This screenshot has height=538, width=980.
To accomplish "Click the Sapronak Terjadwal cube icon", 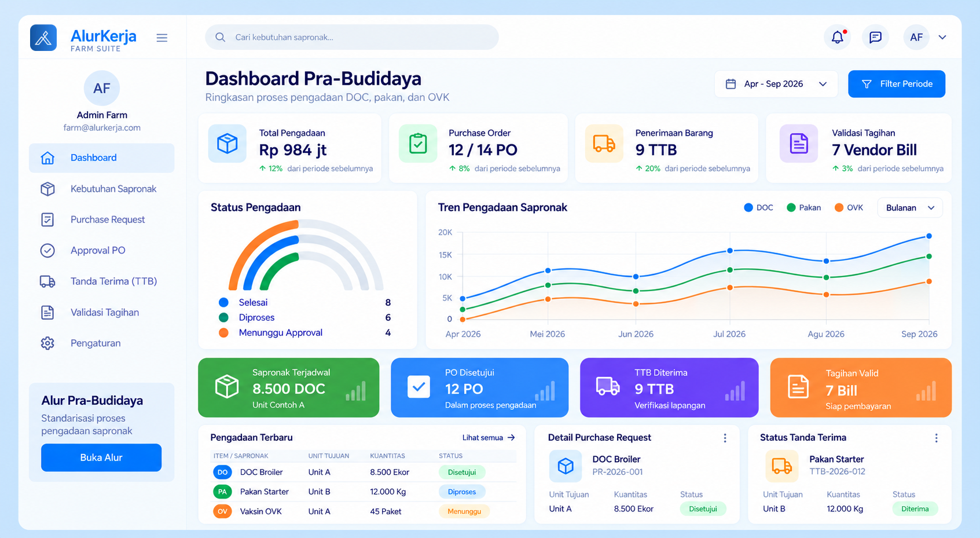I will [227, 386].
